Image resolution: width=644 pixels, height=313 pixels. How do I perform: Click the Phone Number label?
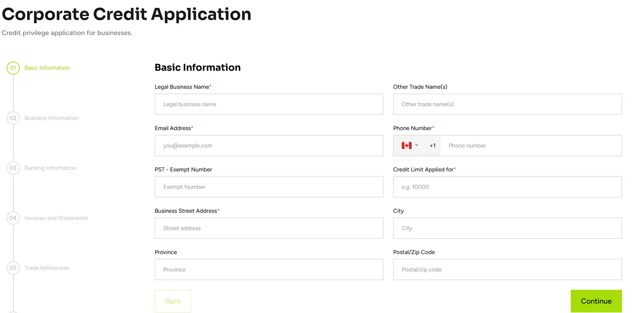click(x=414, y=128)
